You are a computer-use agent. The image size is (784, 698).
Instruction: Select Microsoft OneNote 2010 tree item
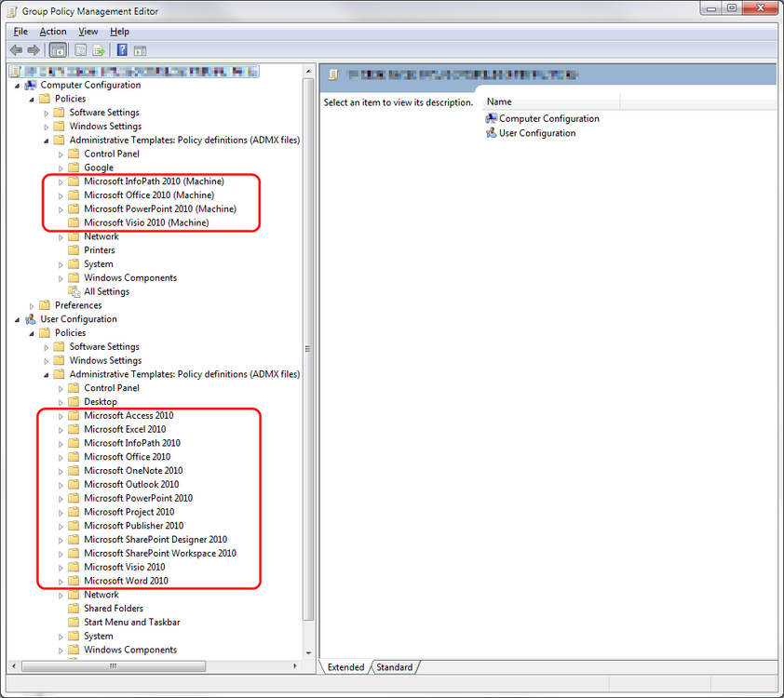pyautogui.click(x=133, y=471)
